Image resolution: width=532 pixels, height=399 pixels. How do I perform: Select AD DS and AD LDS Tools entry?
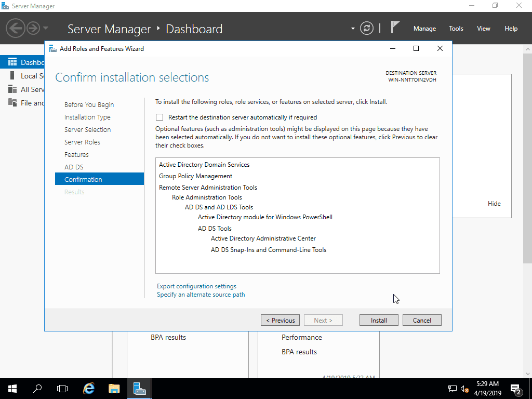point(219,207)
